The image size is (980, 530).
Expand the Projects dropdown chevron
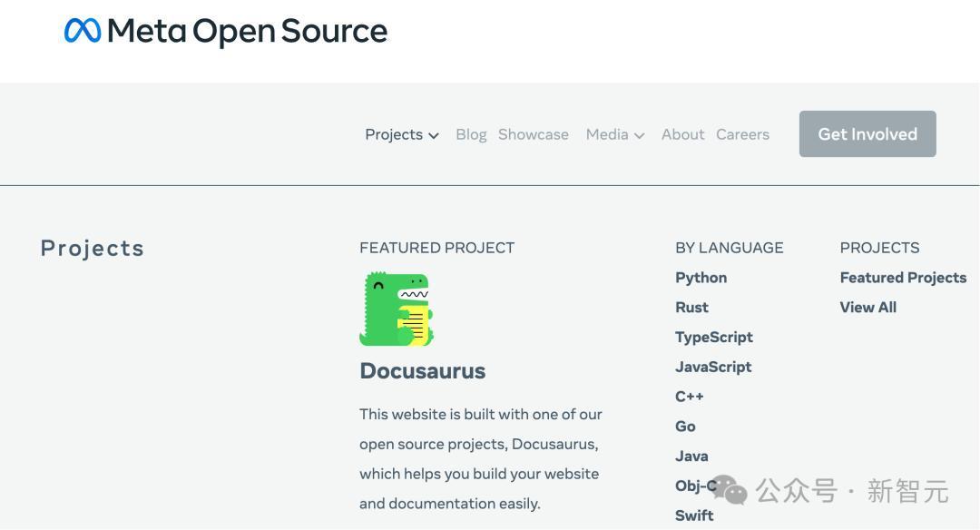434,135
